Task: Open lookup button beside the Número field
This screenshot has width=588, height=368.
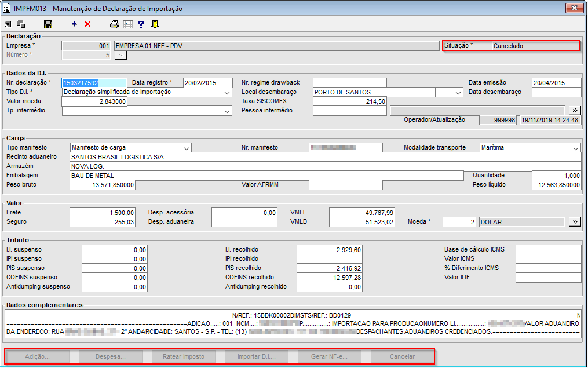Action: 120,55
